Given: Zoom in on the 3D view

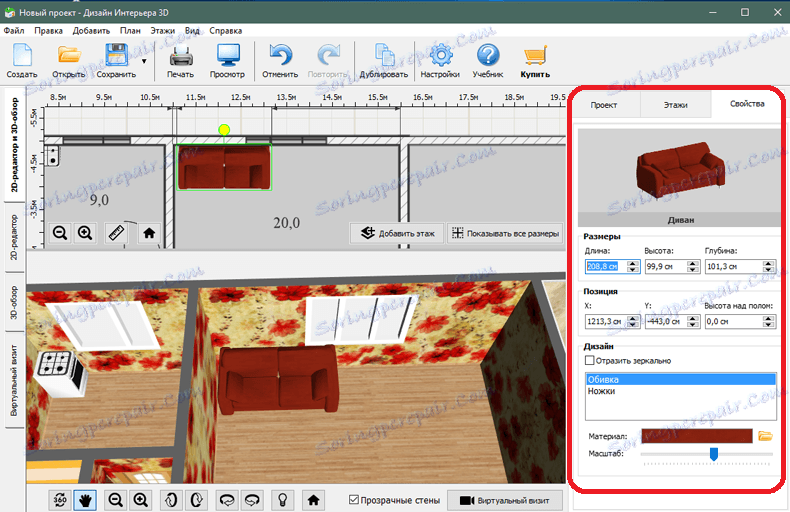Looking at the screenshot, I should [x=141, y=500].
